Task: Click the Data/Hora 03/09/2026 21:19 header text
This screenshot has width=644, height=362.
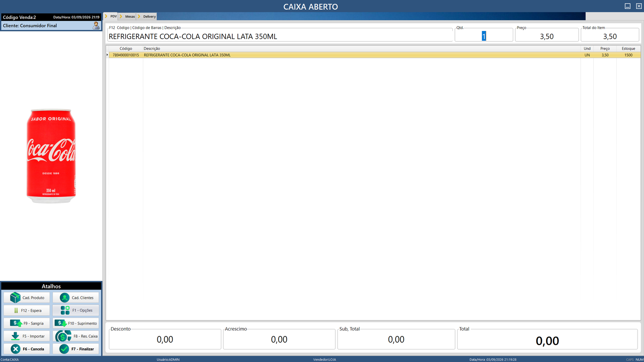Action: coord(76,17)
